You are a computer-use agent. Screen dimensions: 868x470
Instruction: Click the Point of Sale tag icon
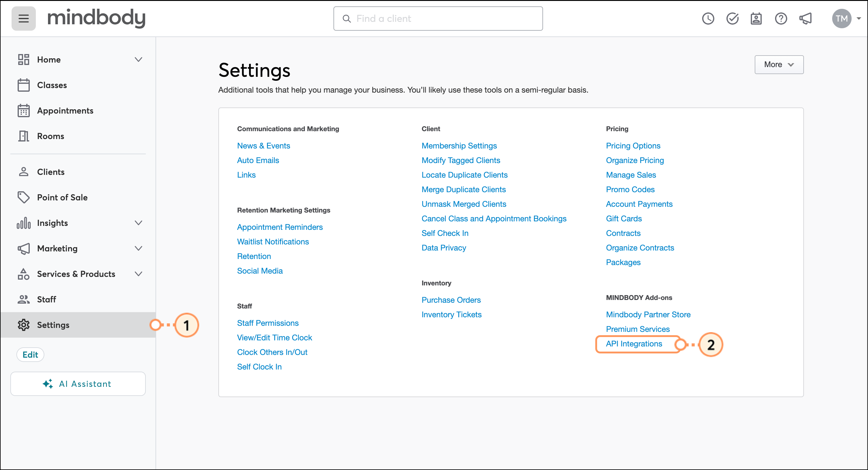click(x=24, y=197)
